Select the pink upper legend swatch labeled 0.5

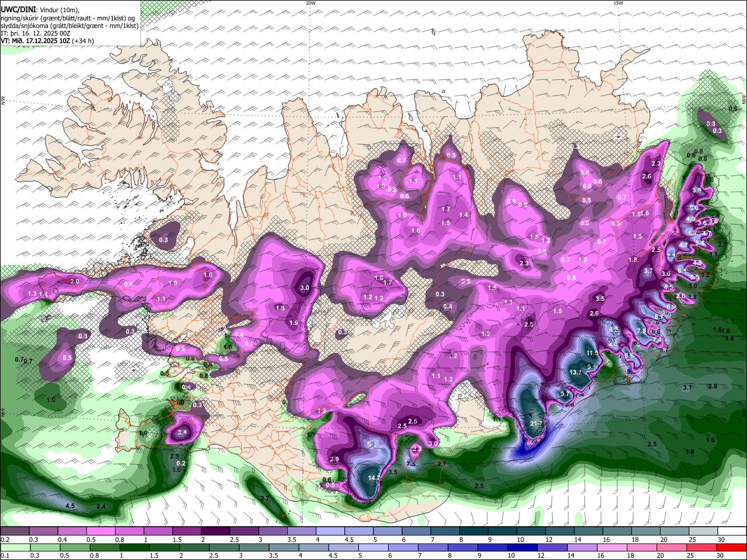point(101,531)
